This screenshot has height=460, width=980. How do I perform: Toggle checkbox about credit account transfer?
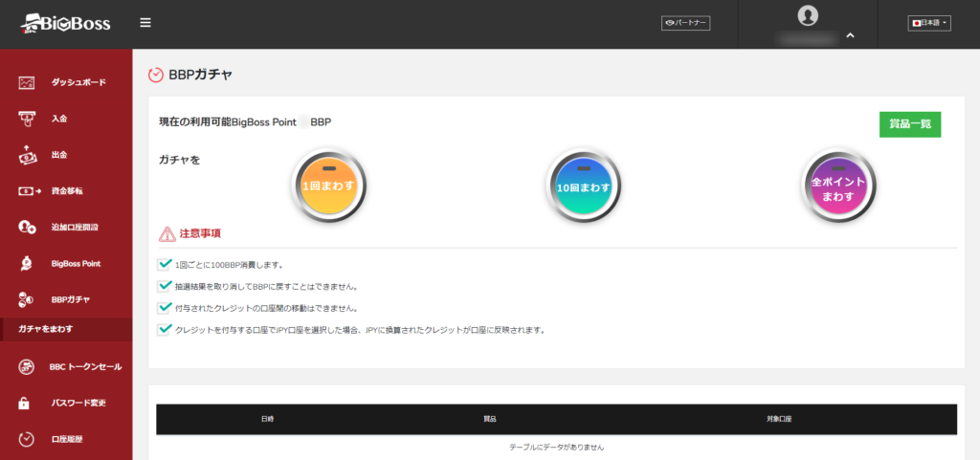165,308
